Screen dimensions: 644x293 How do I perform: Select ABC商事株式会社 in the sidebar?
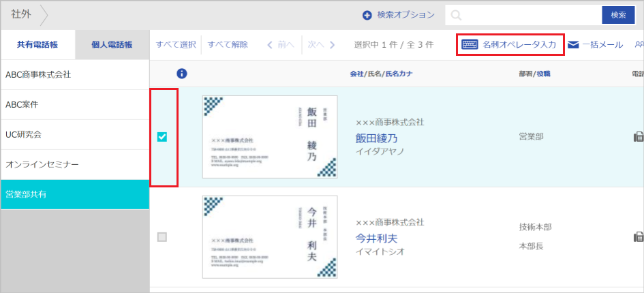point(75,75)
